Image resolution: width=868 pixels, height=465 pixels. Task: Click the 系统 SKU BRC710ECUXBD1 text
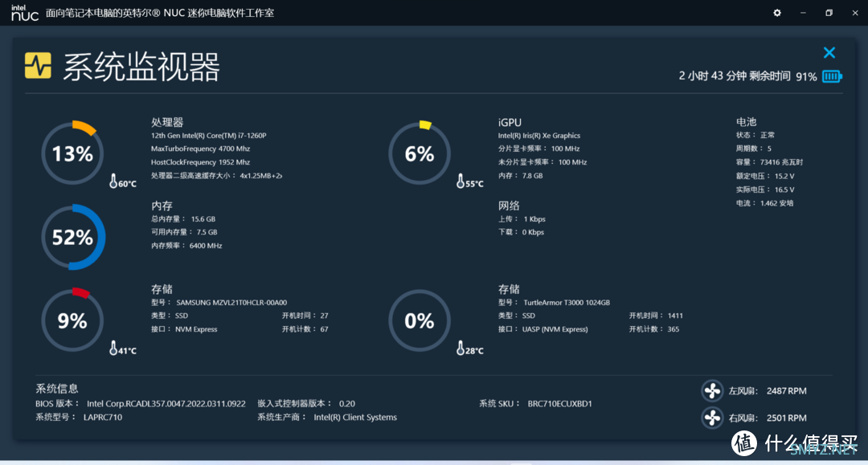(x=535, y=404)
